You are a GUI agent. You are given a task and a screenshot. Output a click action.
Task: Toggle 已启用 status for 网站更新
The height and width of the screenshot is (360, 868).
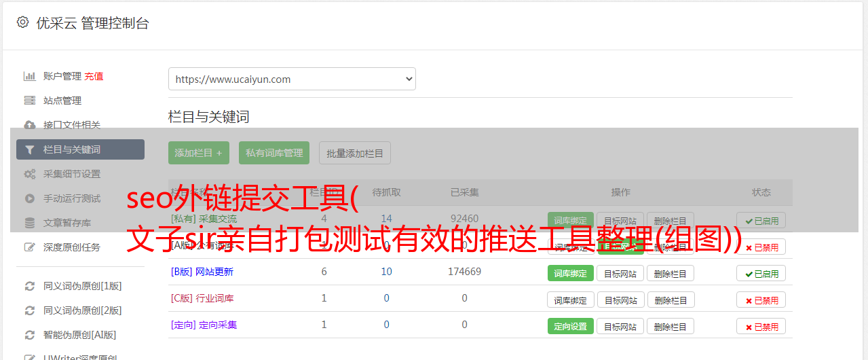[x=761, y=274]
